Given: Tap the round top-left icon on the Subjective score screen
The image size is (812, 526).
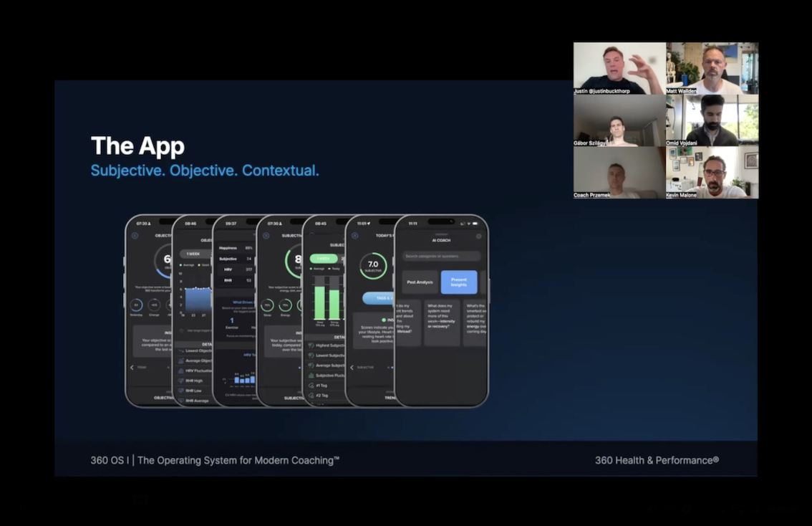Looking at the screenshot, I should pos(266,235).
